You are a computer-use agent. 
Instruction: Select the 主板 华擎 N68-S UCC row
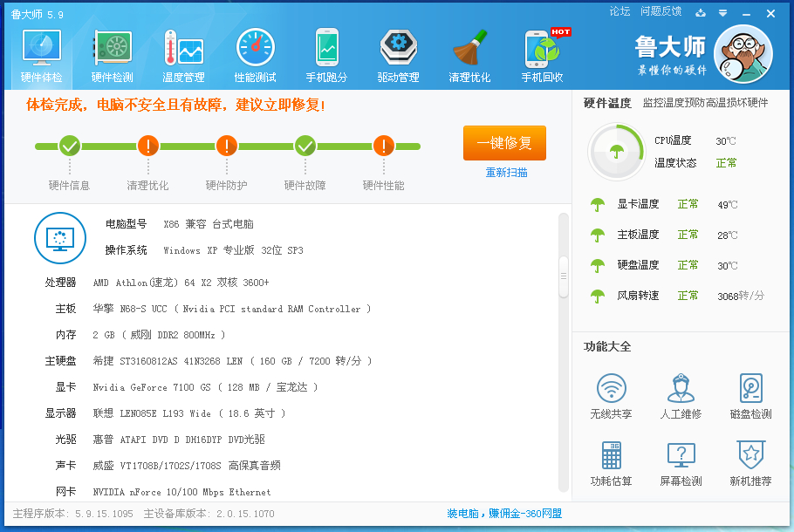[x=213, y=309]
